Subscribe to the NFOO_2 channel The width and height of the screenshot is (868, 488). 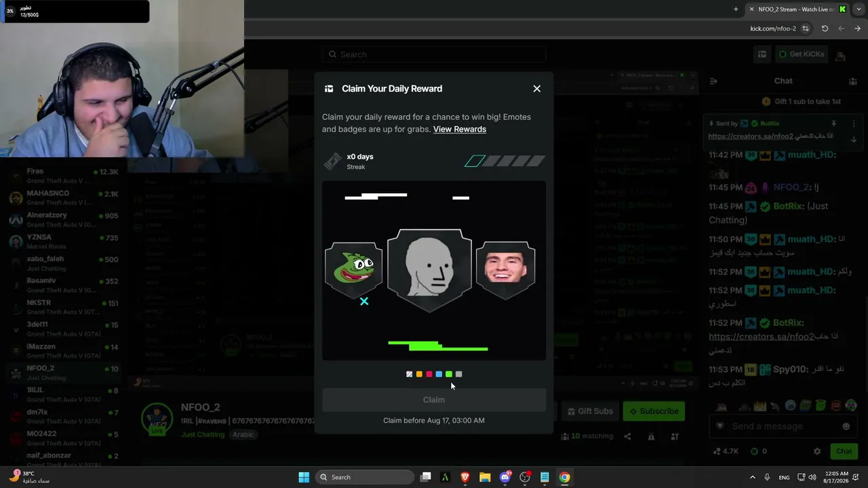654,411
